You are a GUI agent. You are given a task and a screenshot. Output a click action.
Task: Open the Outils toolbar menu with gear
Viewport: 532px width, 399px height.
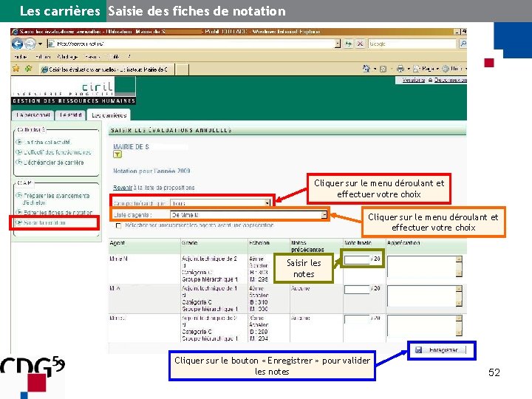[453, 69]
